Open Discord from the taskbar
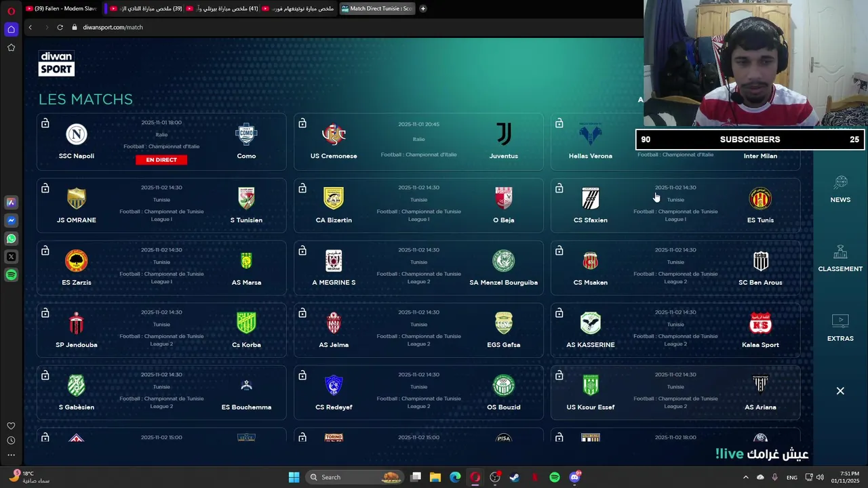This screenshot has height=488, width=868. (x=575, y=477)
